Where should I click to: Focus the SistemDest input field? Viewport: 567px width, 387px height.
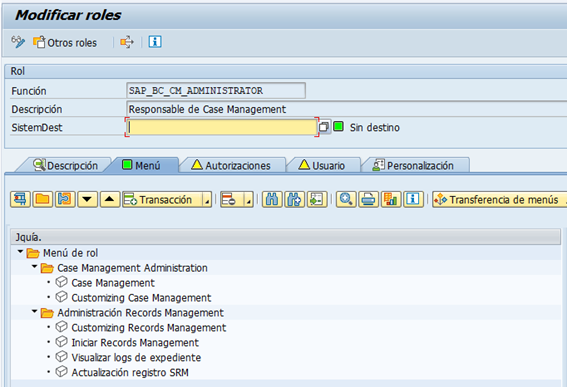[222, 127]
